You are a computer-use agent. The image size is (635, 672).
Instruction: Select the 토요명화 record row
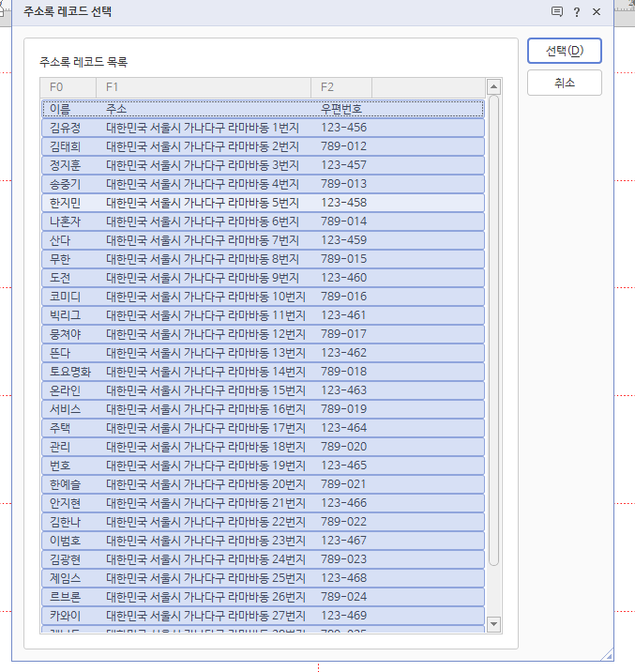(263, 372)
